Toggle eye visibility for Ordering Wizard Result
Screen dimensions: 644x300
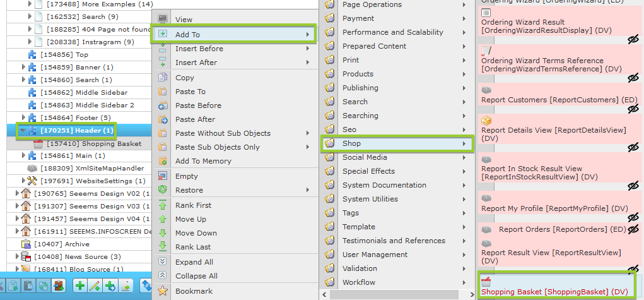pyautogui.click(x=633, y=40)
